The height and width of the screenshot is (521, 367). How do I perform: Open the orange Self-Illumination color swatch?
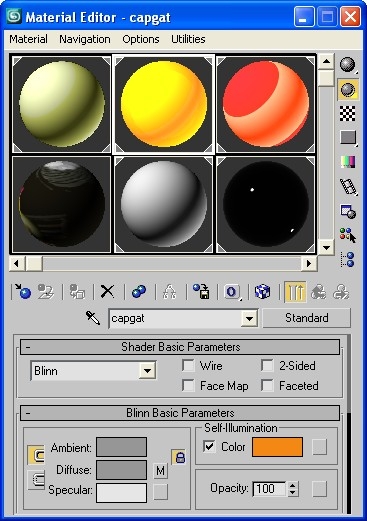tap(277, 447)
